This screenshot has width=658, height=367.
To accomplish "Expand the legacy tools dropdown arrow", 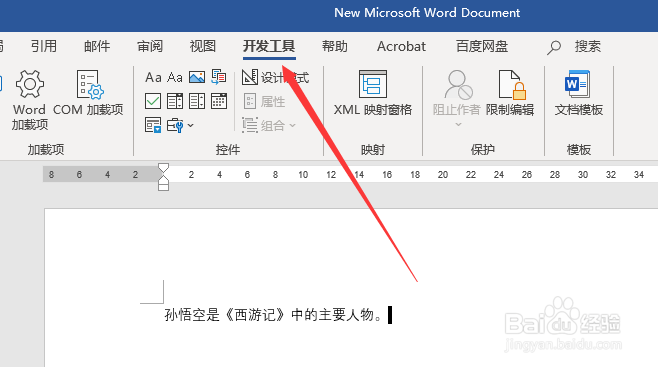I will (x=191, y=125).
